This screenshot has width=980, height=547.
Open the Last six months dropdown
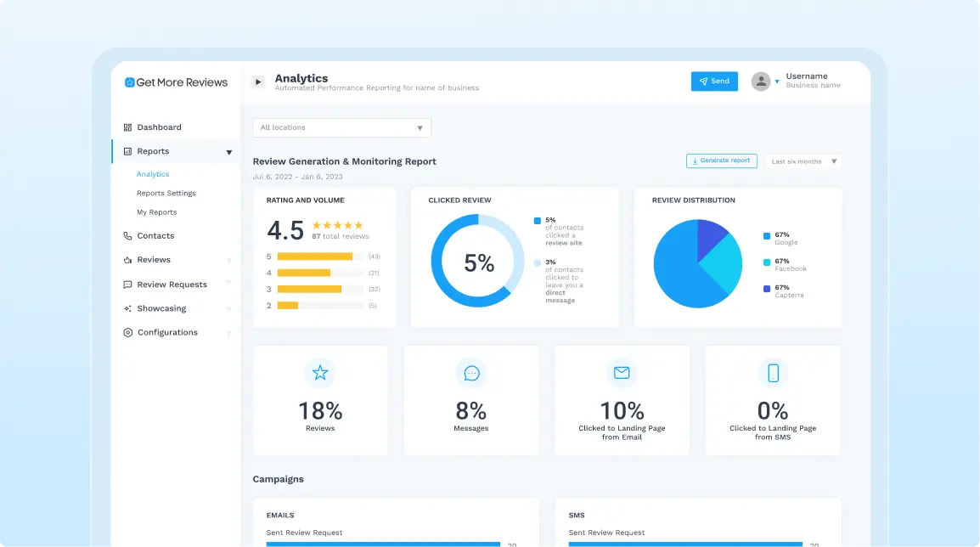[803, 161]
